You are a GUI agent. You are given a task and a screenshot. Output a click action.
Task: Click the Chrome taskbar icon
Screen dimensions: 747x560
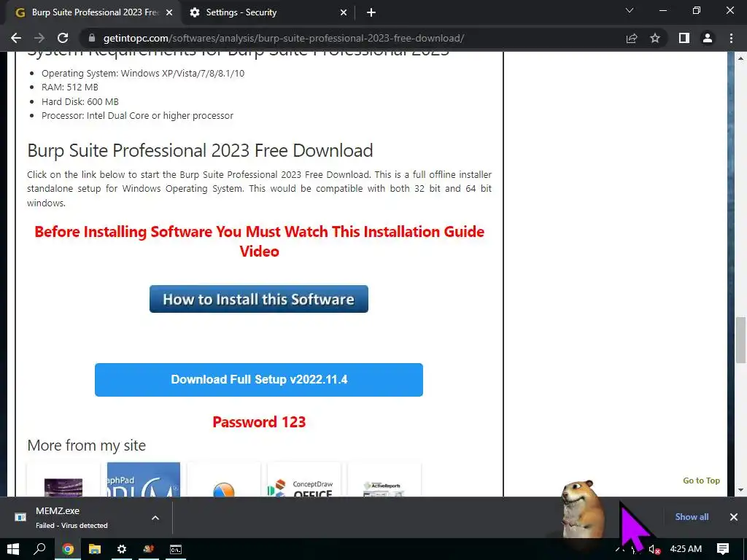[x=68, y=549]
